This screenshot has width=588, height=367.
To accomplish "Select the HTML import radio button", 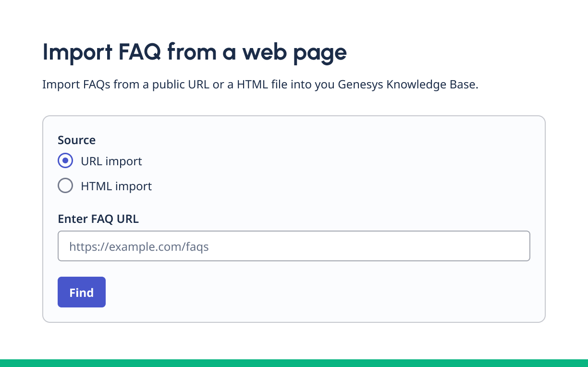I will pos(65,186).
